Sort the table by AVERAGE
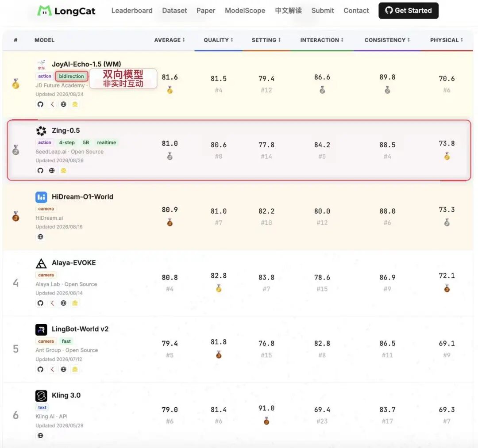This screenshot has width=478, height=448. (x=170, y=40)
